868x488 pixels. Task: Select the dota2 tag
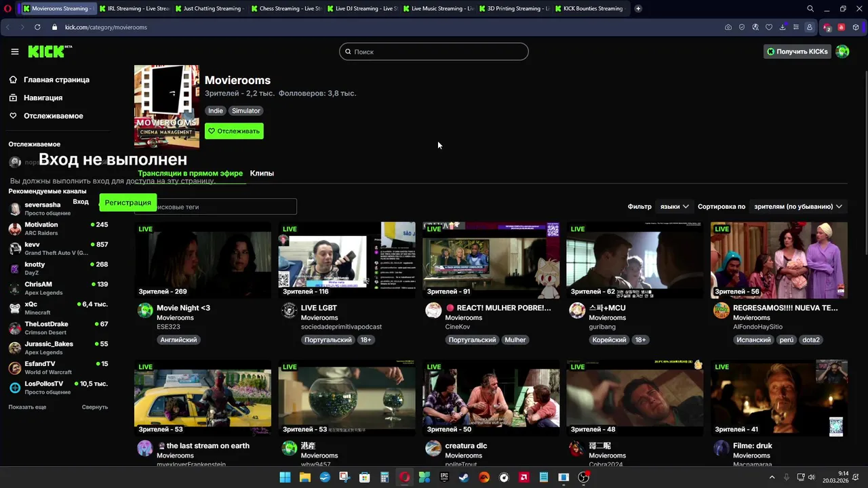[811, 340]
